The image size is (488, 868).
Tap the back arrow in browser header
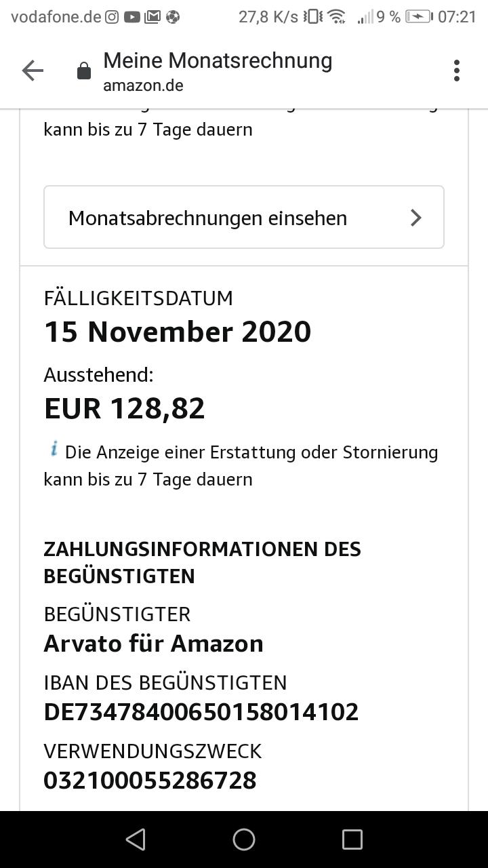click(x=32, y=71)
